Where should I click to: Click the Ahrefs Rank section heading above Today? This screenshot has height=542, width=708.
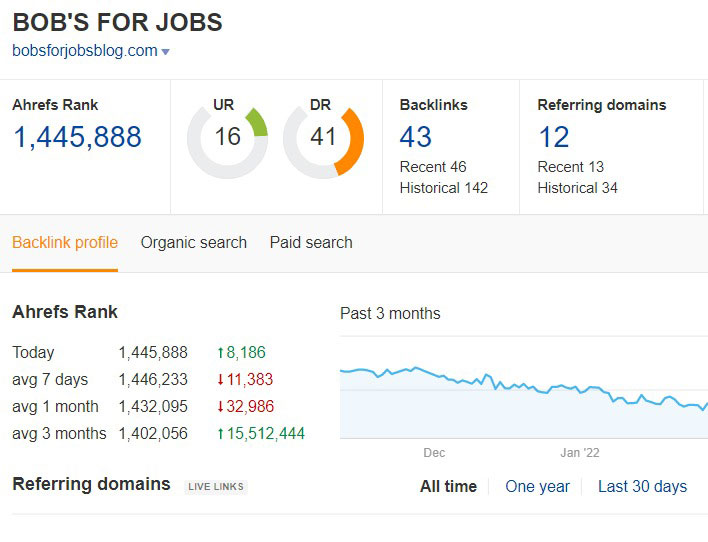[65, 312]
